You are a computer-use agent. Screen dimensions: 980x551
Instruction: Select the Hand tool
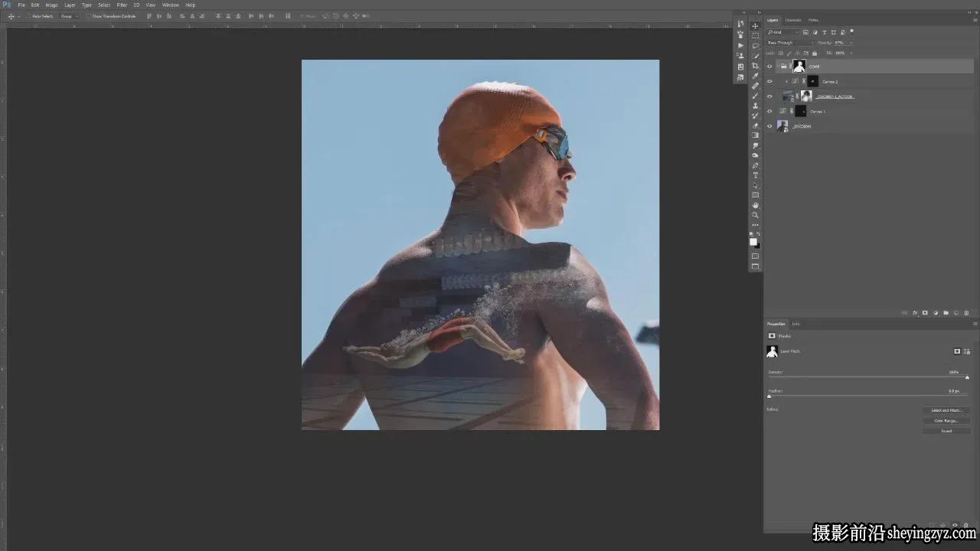click(756, 205)
